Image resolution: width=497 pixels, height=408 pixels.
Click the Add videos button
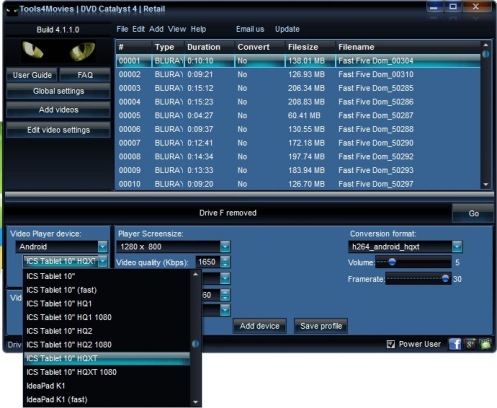pyautogui.click(x=58, y=110)
